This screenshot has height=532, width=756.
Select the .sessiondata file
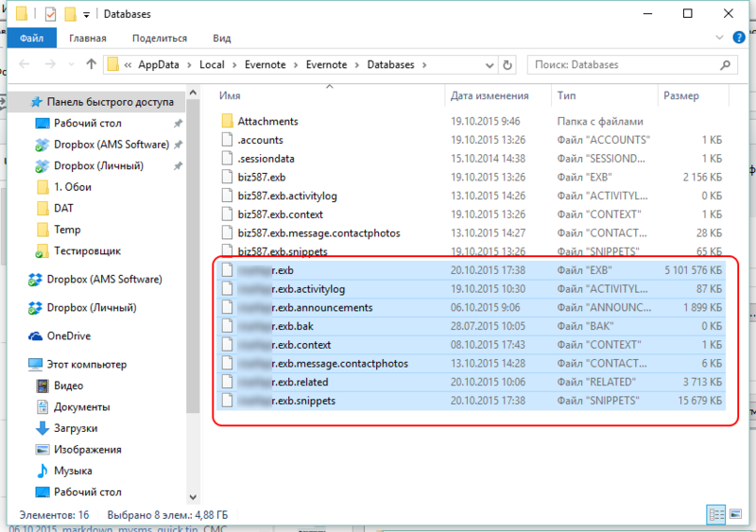pyautogui.click(x=266, y=158)
